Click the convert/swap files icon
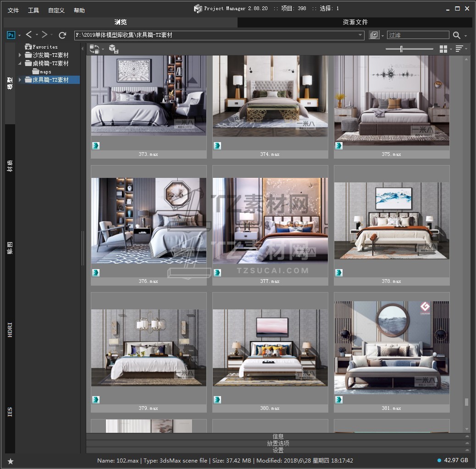476x469 pixels. pyautogui.click(x=94, y=49)
